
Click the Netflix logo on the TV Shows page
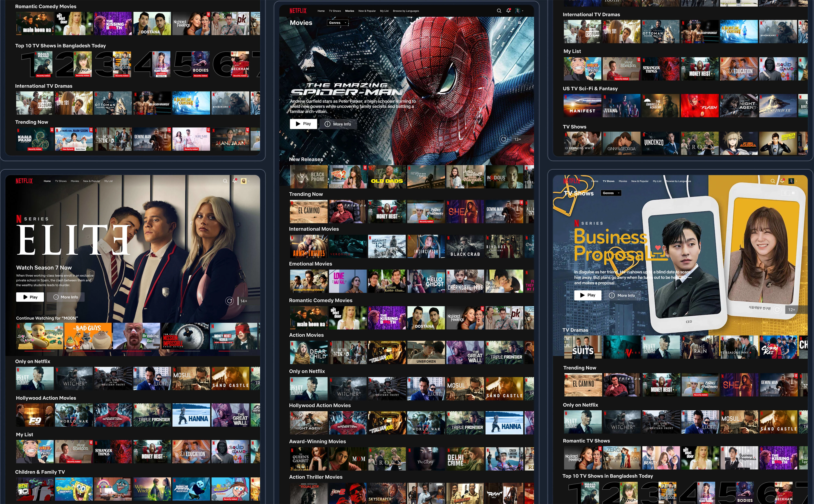tap(572, 181)
